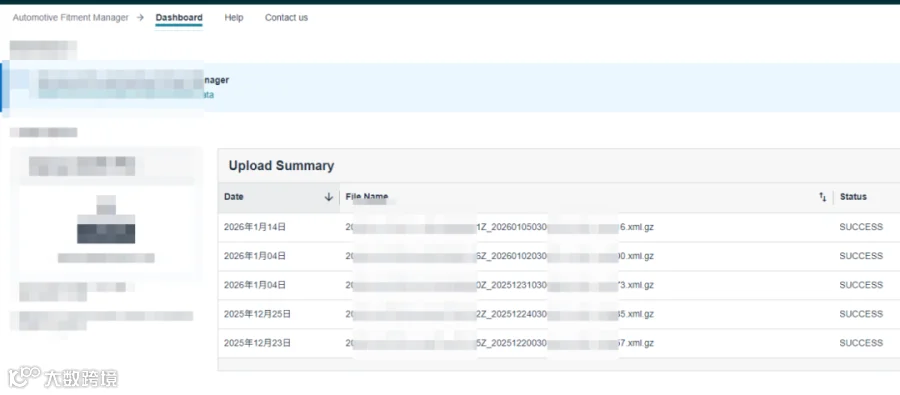Select the date cell 2026年1月14日
Screen dimensions: 900x395
[255, 227]
